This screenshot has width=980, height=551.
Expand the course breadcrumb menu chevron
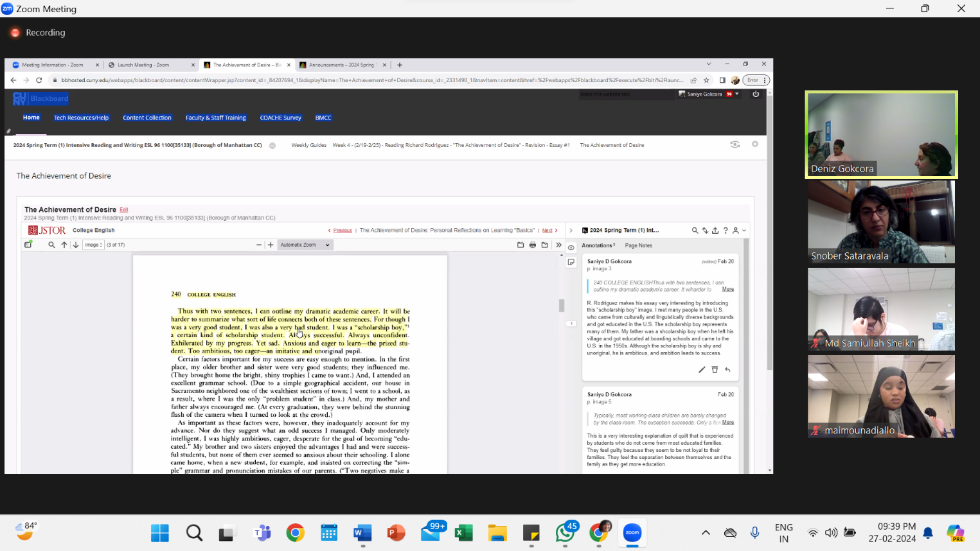tap(272, 145)
